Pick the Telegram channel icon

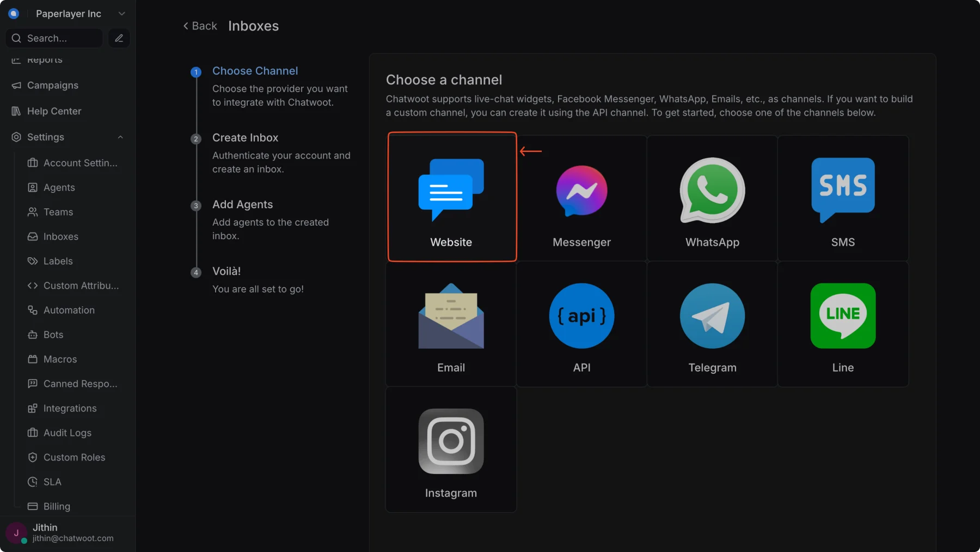tap(712, 316)
